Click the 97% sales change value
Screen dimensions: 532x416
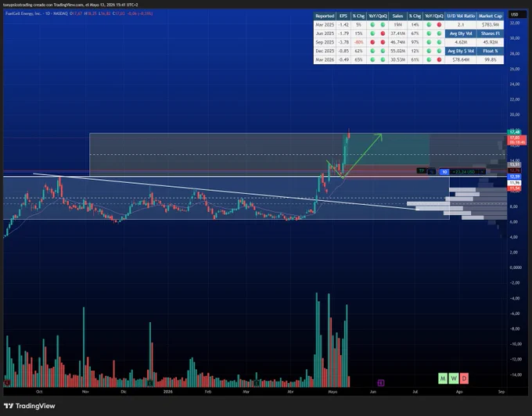[x=415, y=42]
